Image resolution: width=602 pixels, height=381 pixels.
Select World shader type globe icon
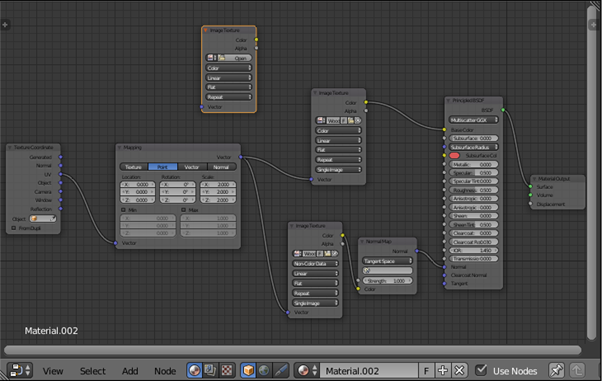(x=264, y=371)
